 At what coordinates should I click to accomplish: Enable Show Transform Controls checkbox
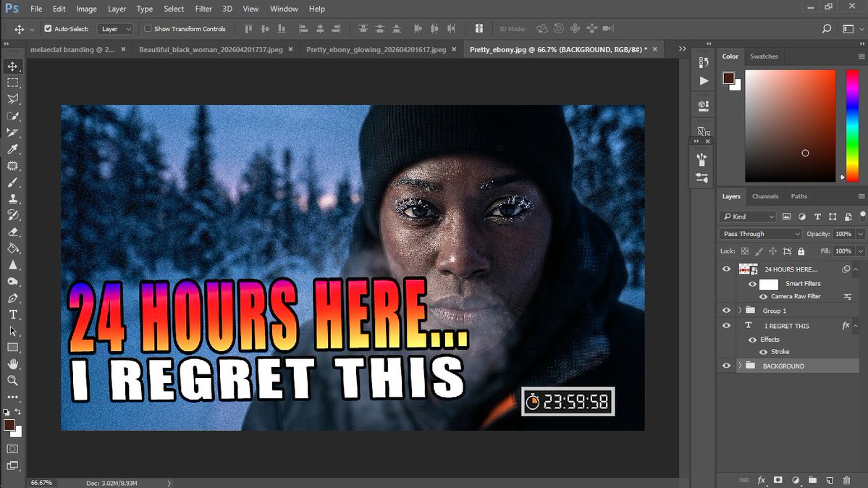[x=148, y=29]
